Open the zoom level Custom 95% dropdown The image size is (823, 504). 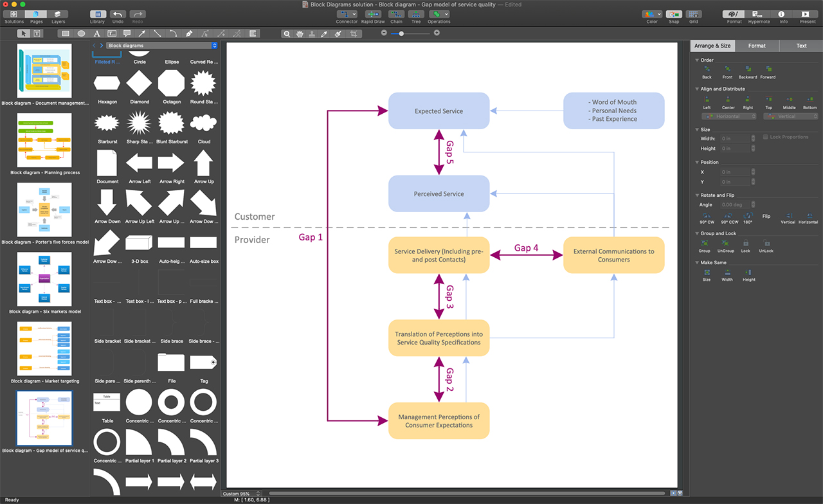(x=241, y=493)
